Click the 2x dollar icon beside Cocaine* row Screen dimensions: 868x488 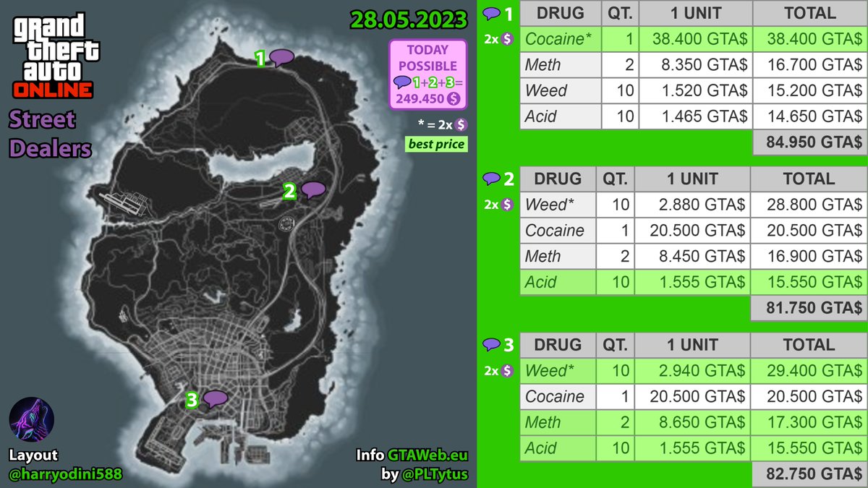point(498,39)
